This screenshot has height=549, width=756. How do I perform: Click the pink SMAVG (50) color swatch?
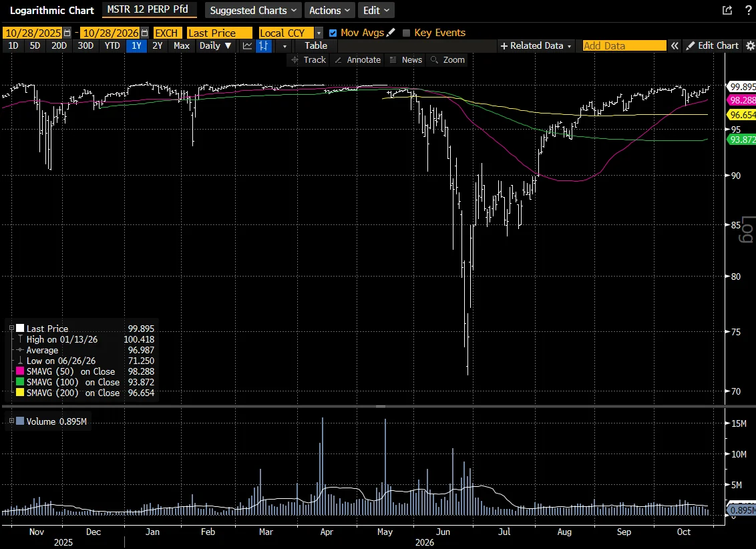[x=20, y=371]
